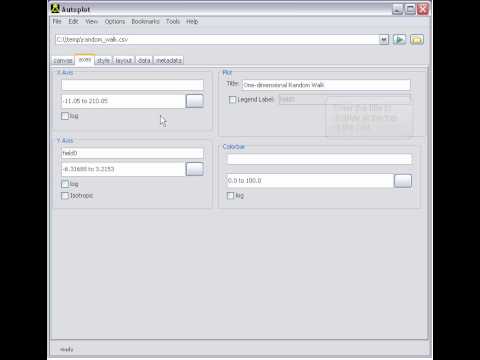The width and height of the screenshot is (480, 360).
Task: Select the axes tab
Action: pyautogui.click(x=85, y=60)
